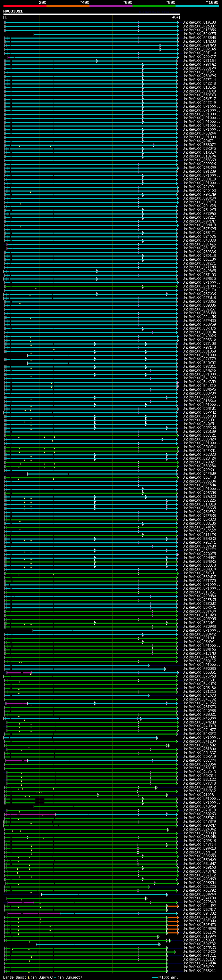The height and width of the screenshot is (980, 222).
Task: Select UniRef100_C4LU92 label
Action: (199, 906)
